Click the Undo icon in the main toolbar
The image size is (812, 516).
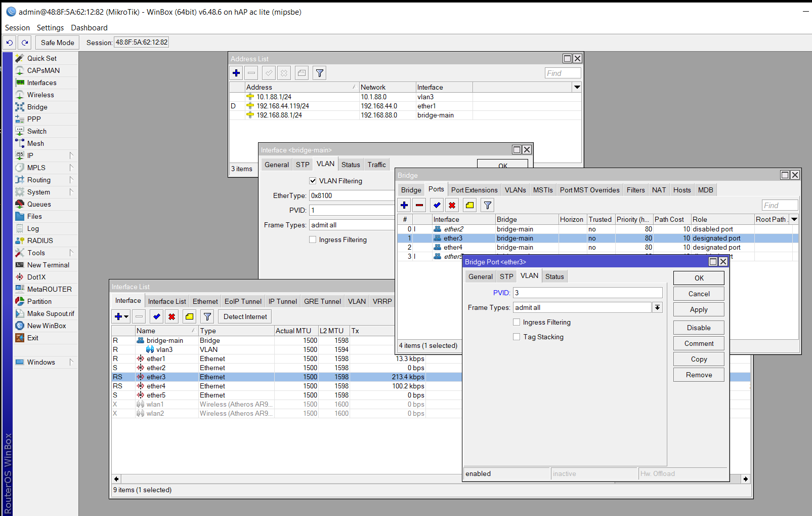[10, 43]
